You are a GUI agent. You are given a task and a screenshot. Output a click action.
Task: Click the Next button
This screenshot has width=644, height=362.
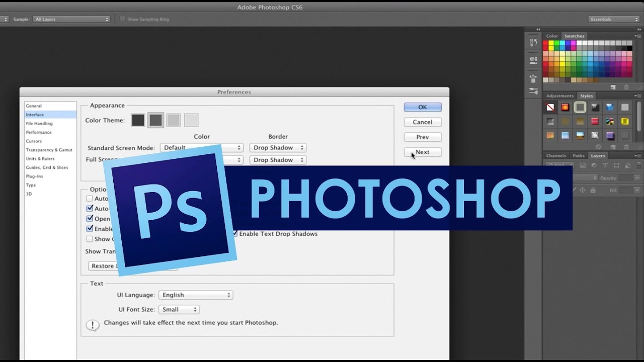(x=423, y=152)
